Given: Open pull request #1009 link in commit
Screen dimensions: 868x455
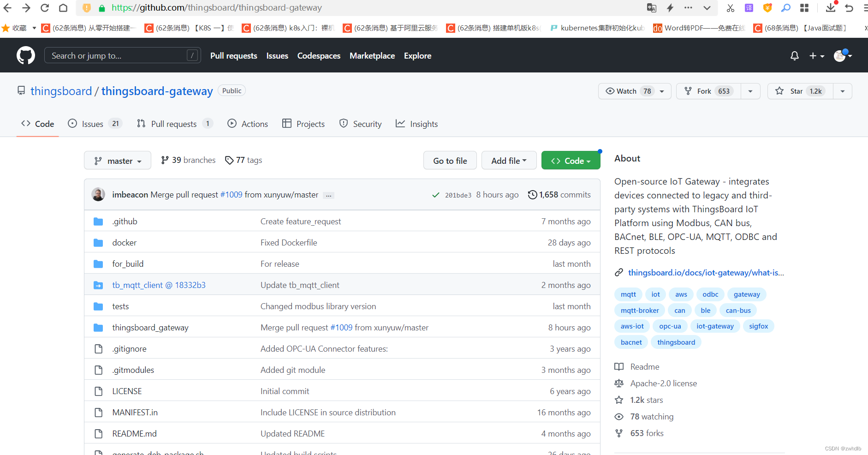Looking at the screenshot, I should point(231,195).
